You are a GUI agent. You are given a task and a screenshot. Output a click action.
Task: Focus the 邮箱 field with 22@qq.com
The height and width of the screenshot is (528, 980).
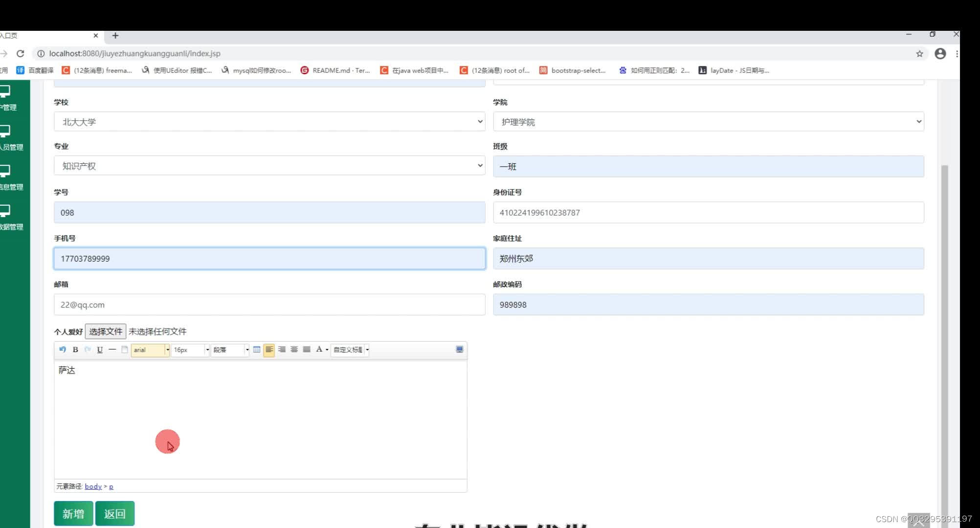(269, 304)
